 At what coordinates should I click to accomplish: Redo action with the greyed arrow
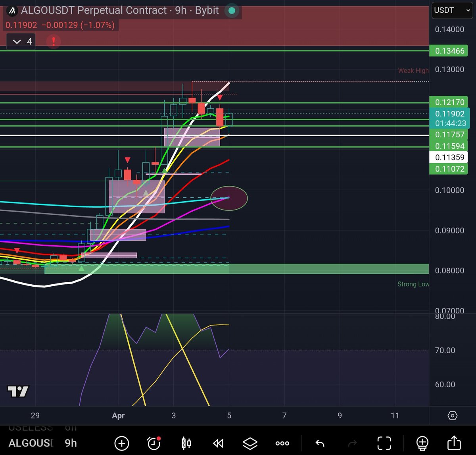352,443
